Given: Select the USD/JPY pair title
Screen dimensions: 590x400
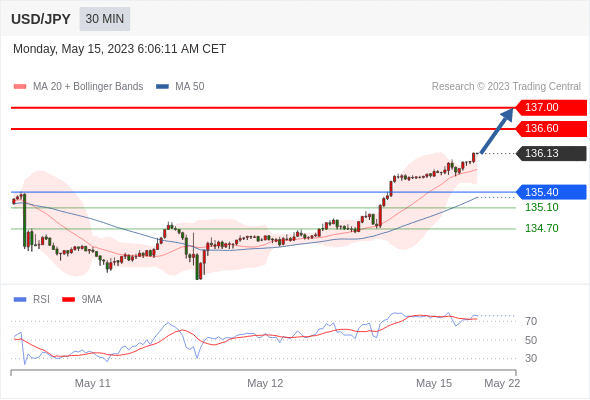Looking at the screenshot, I should (x=41, y=19).
